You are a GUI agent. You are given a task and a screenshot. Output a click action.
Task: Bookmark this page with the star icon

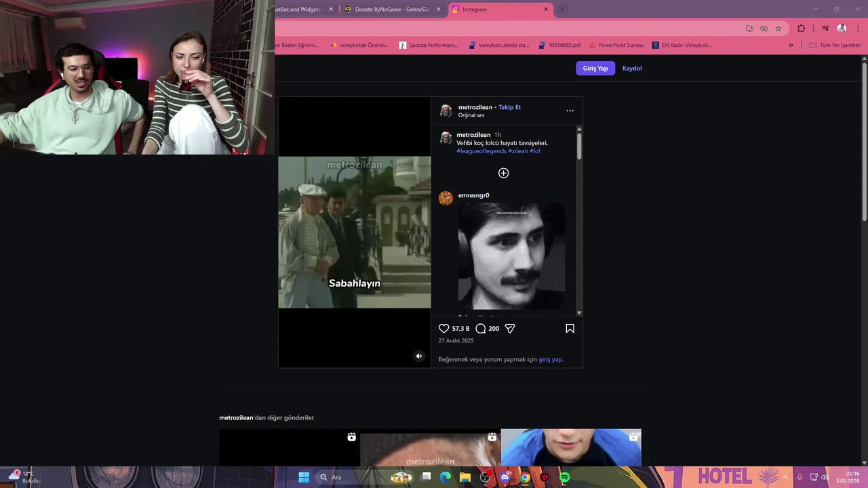(x=778, y=28)
